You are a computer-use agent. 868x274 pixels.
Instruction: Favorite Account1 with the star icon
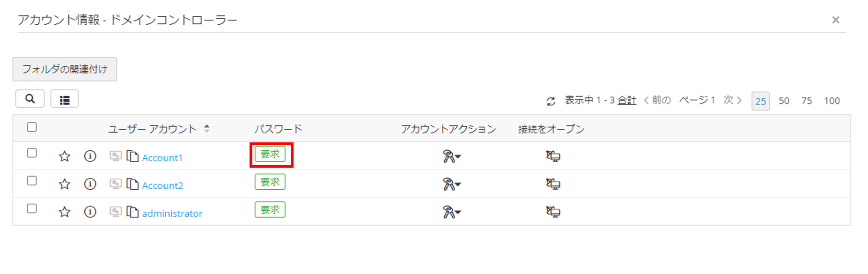point(65,156)
